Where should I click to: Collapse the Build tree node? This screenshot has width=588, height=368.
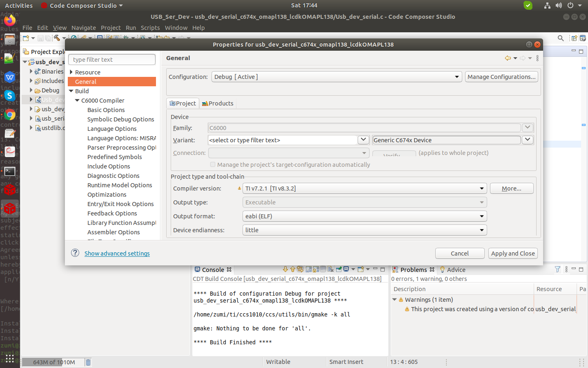click(x=71, y=91)
